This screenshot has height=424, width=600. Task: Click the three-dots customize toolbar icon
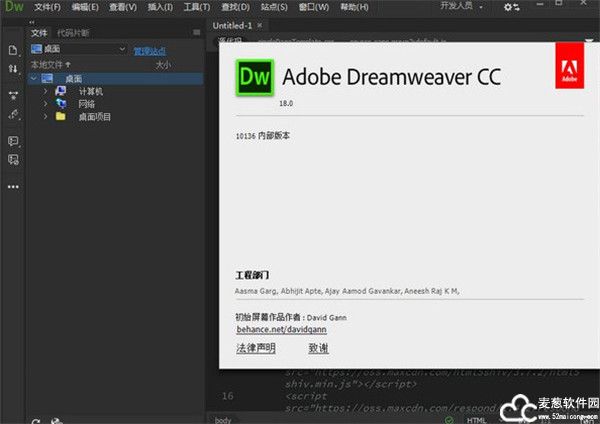tap(13, 186)
